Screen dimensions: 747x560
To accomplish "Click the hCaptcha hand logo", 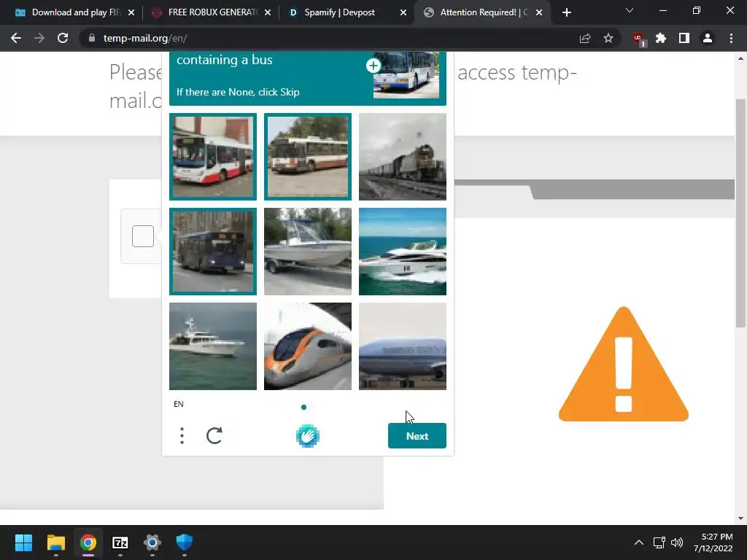I will tap(308, 436).
